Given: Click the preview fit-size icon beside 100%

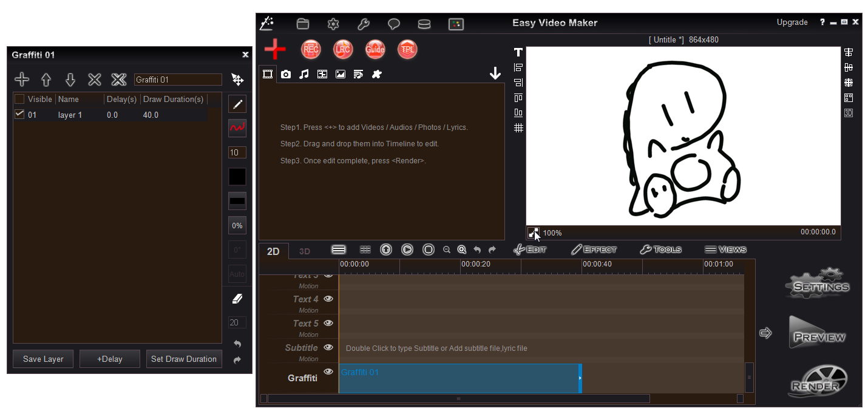Looking at the screenshot, I should pos(534,233).
